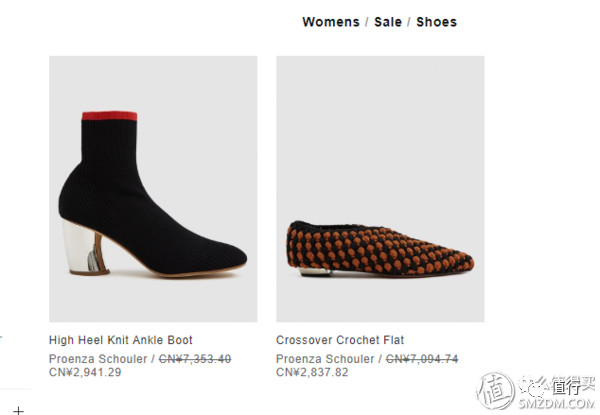The height and width of the screenshot is (415, 600).
Task: Open Proenza Schouler brand under the crochet flat
Action: 325,359
